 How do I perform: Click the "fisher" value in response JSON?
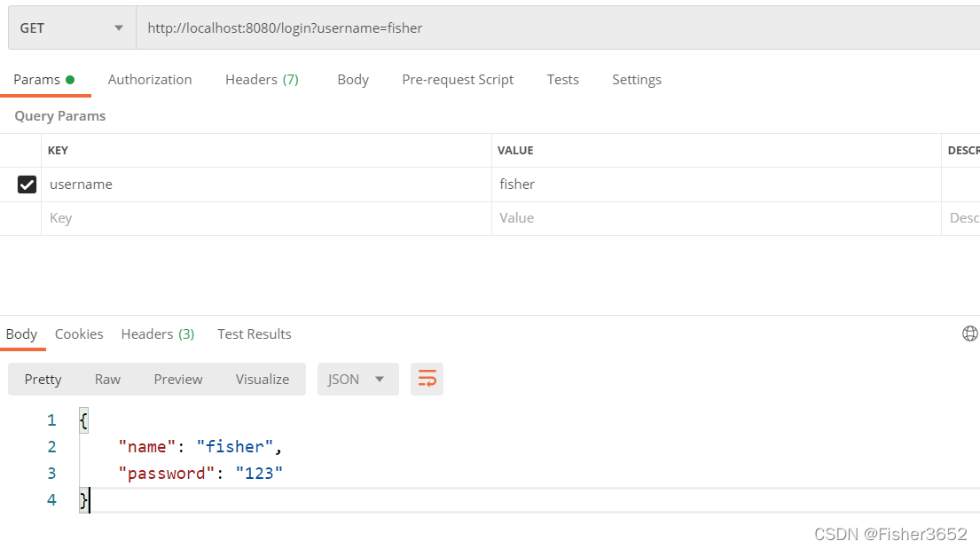click(235, 447)
